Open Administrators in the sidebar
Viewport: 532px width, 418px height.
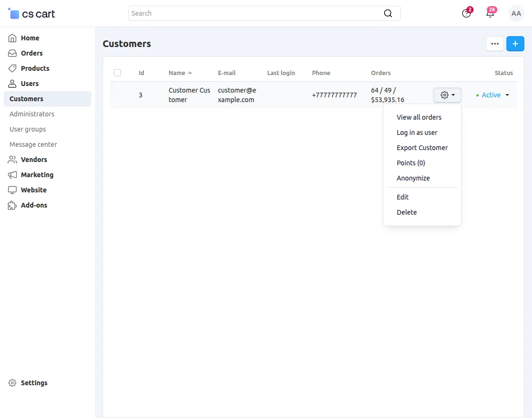[x=32, y=114]
